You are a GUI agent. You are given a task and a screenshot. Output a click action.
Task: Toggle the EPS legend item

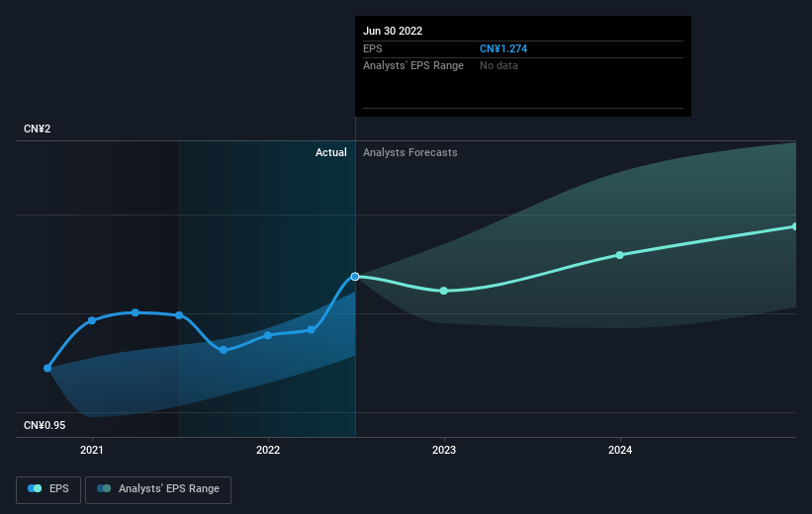click(49, 488)
